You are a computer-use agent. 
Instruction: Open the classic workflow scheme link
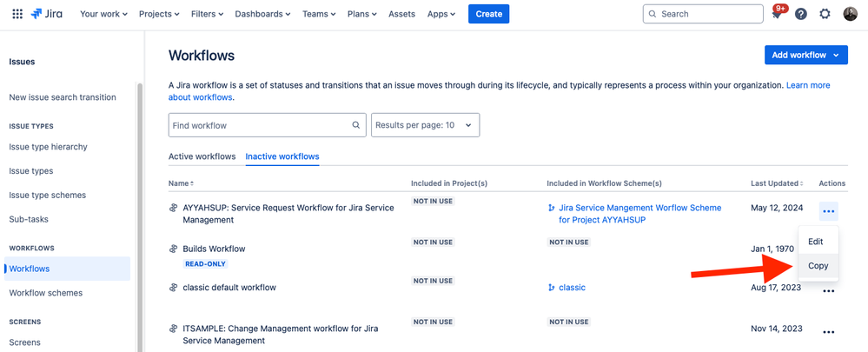tap(572, 287)
